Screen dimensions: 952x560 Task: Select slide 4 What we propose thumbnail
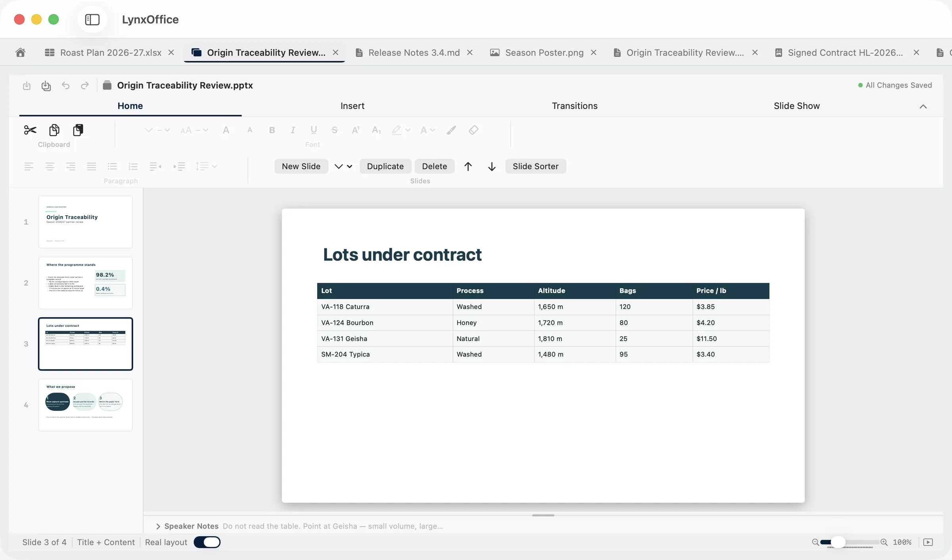coord(85,405)
